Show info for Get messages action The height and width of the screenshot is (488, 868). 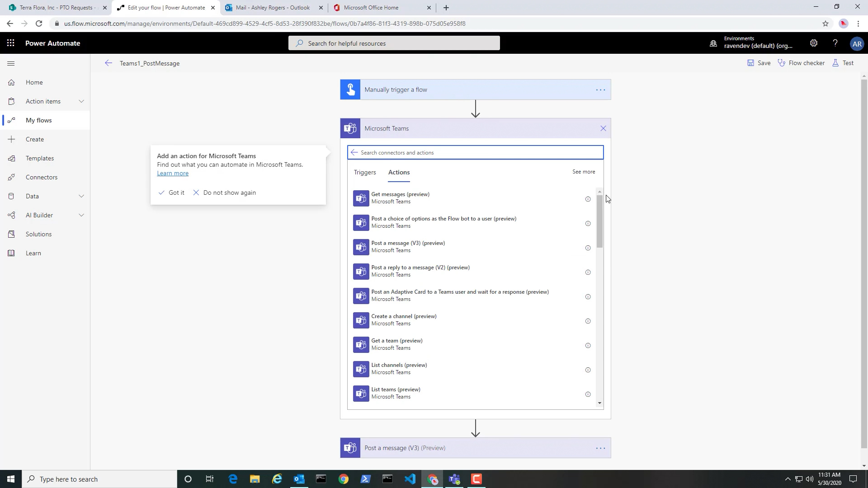(588, 199)
